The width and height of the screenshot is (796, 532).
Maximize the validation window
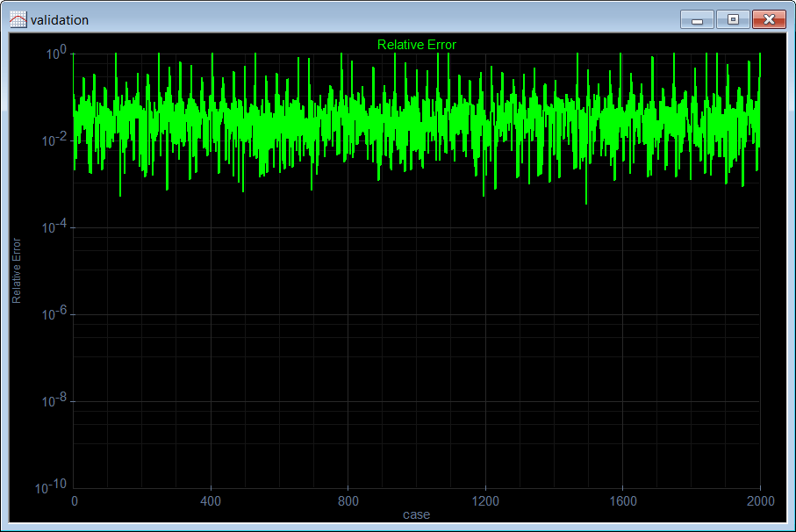(x=733, y=20)
